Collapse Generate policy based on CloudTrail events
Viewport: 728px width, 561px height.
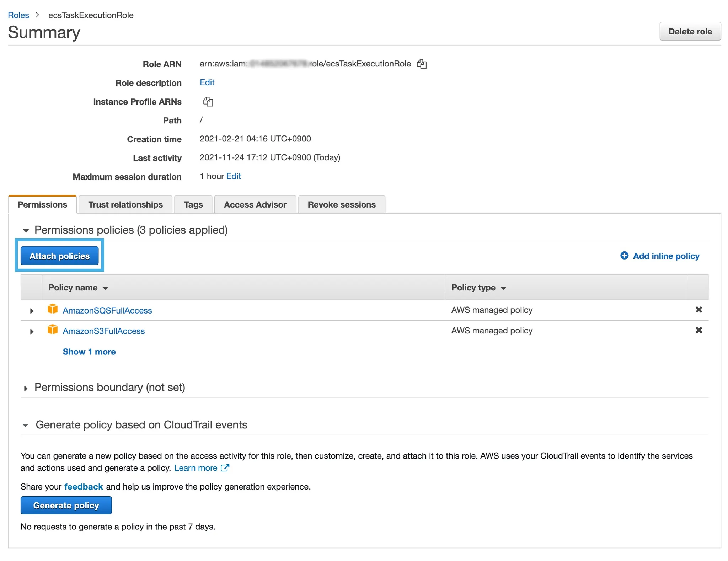coord(26,425)
